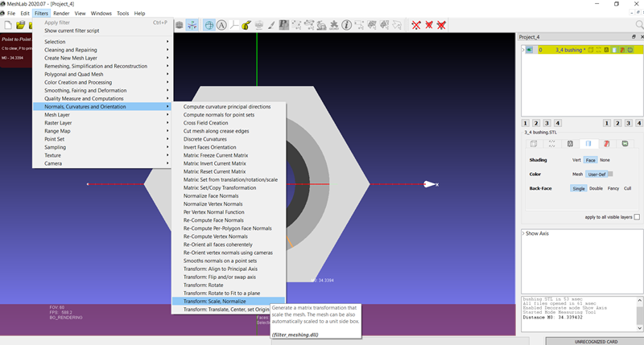Viewport: 644px width, 345px height.
Task: Enable 'apply to all visible layers' checkbox
Action: (x=637, y=217)
